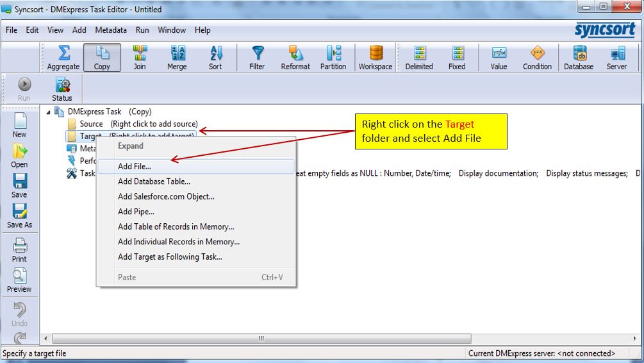The height and width of the screenshot is (363, 644).
Task: Select Add Database Table... entry
Action: coord(196,181)
